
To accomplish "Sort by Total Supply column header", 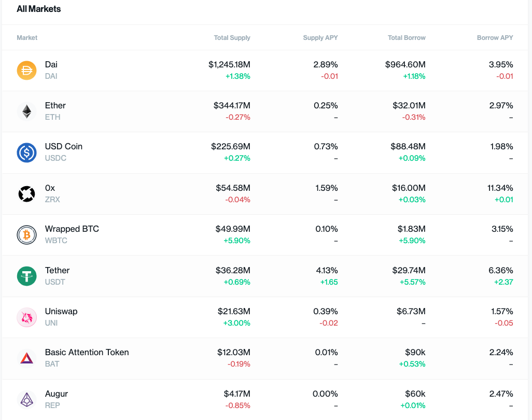I will point(232,38).
